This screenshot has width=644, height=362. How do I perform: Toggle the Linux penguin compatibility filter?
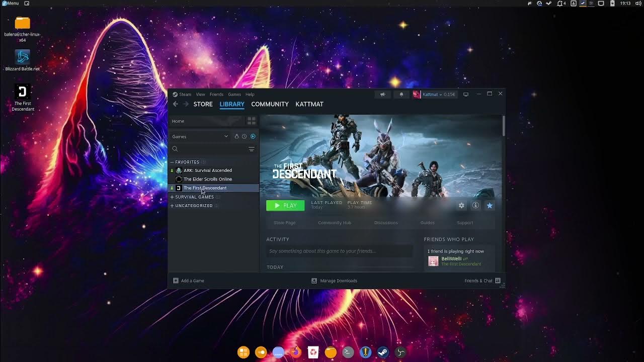pos(236,136)
